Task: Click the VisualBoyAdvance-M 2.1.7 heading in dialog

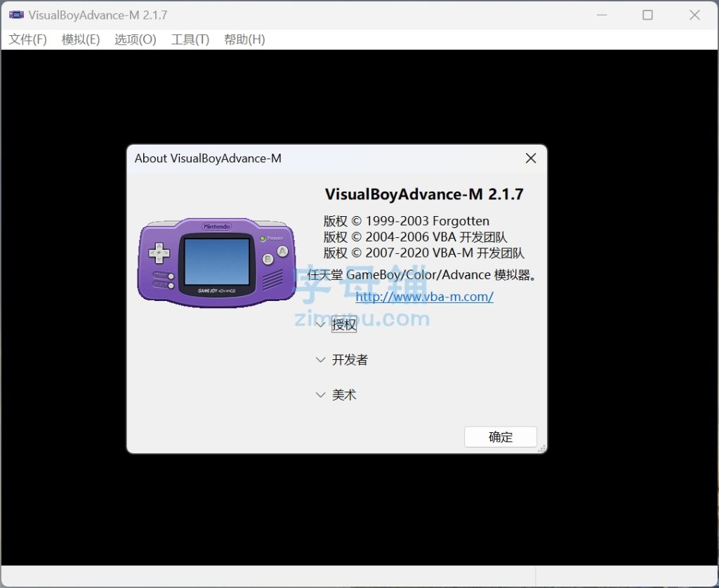Action: click(424, 194)
